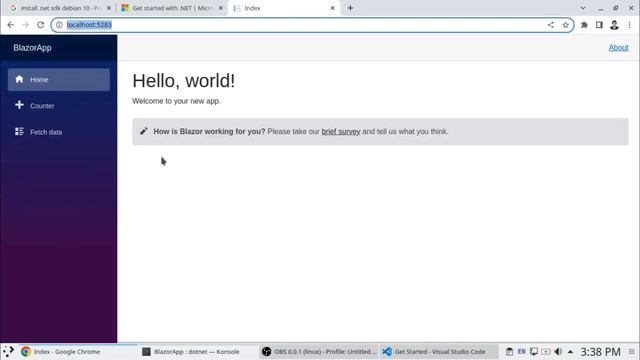Click the BlazorApp brand title
The height and width of the screenshot is (360, 640).
coord(32,48)
